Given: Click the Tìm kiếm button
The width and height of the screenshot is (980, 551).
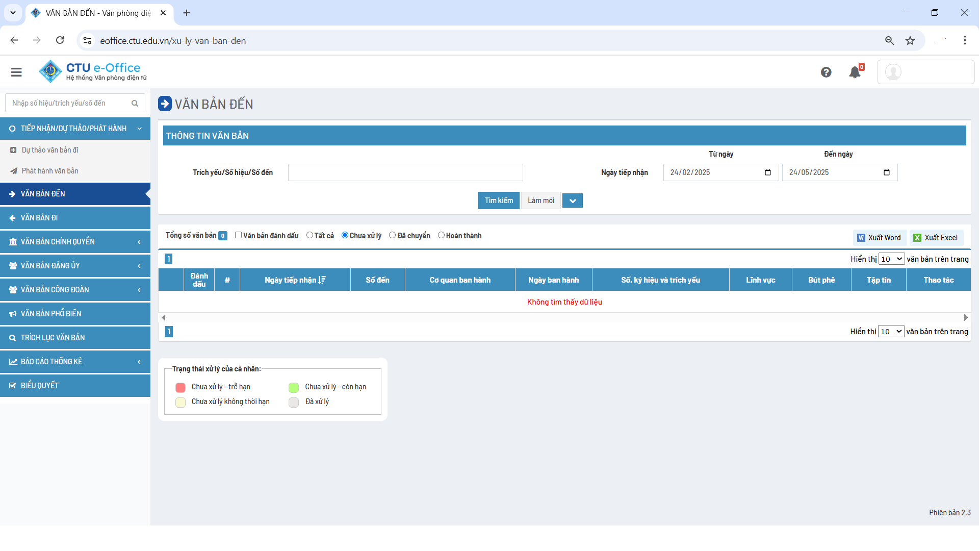Looking at the screenshot, I should tap(499, 201).
